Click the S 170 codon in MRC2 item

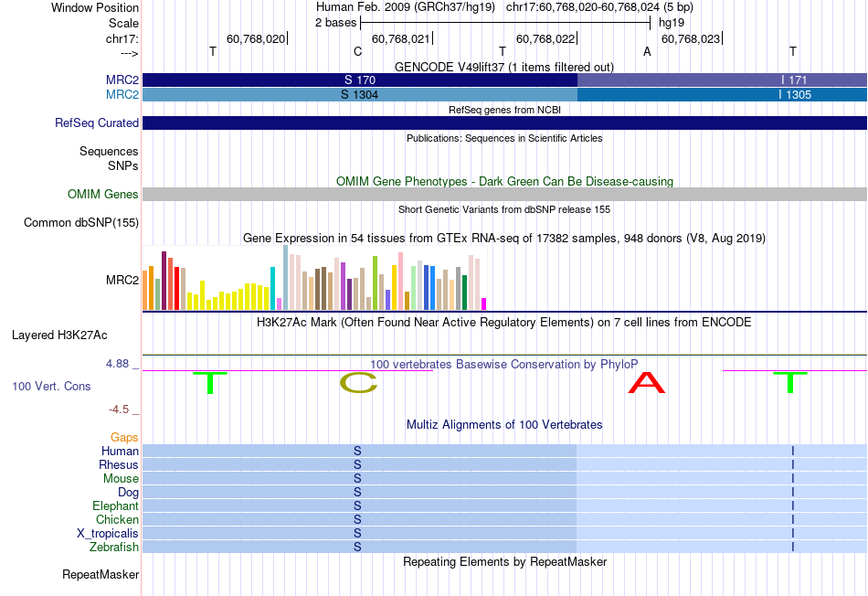(360, 80)
